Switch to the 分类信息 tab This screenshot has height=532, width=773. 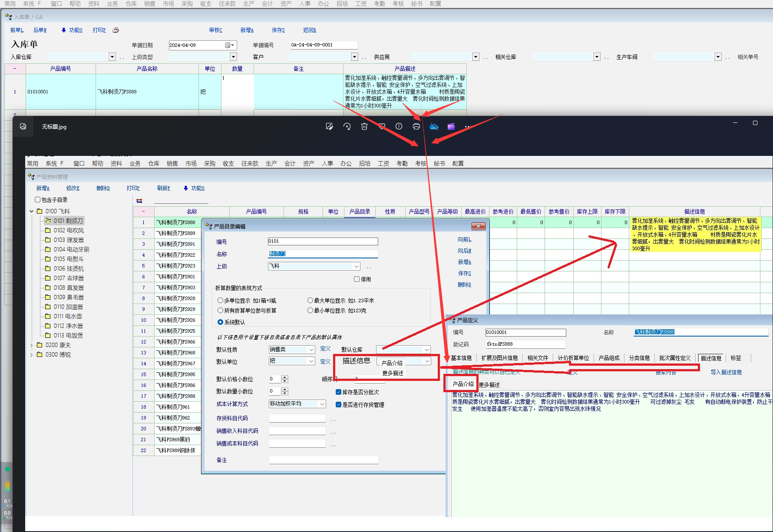(639, 358)
